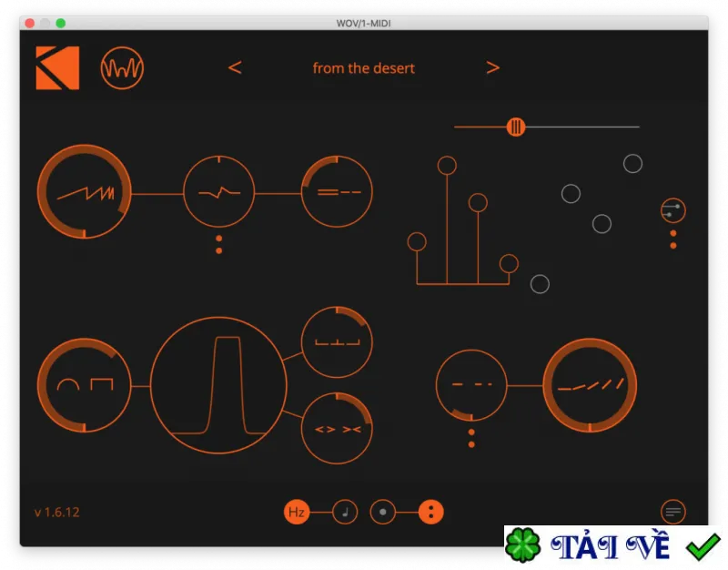728x570 pixels.
Task: Click the tallest step sequencer handle
Action: pos(447,166)
